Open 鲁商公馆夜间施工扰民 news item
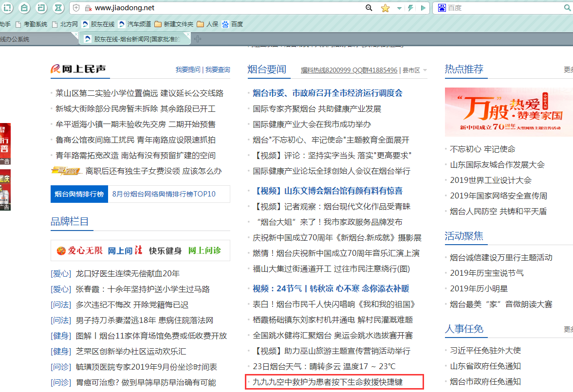Screen dimensions: 573x392 pos(135,140)
